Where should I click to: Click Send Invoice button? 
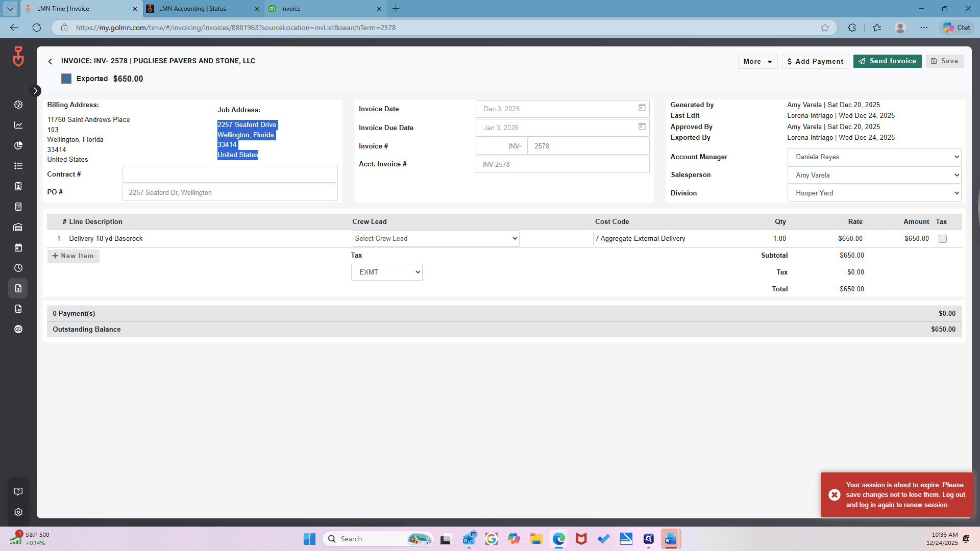tap(887, 61)
